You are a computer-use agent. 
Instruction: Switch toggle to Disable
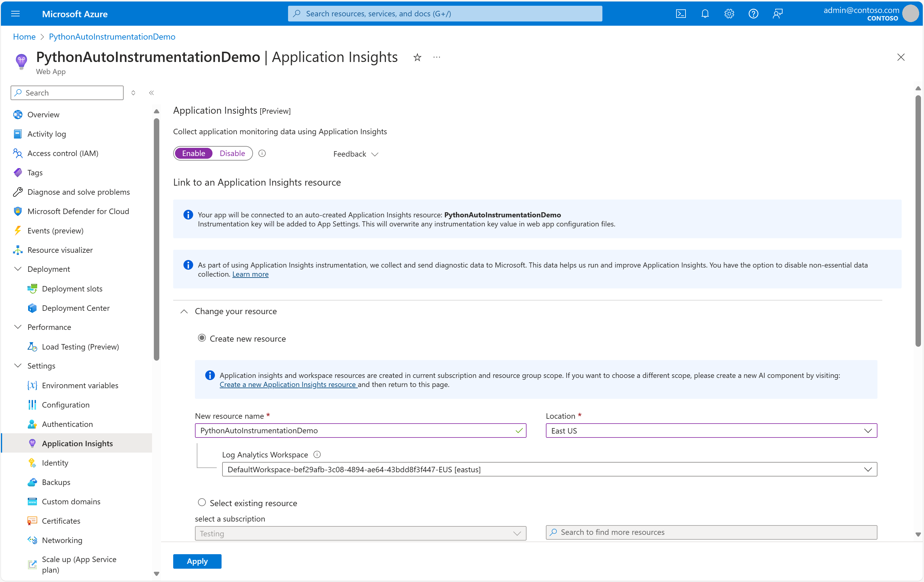point(232,153)
